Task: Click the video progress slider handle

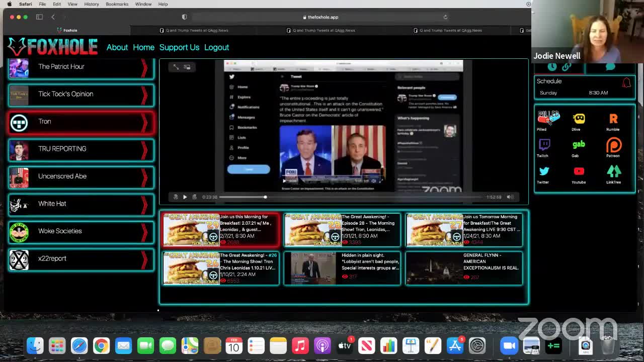Action: tap(265, 197)
